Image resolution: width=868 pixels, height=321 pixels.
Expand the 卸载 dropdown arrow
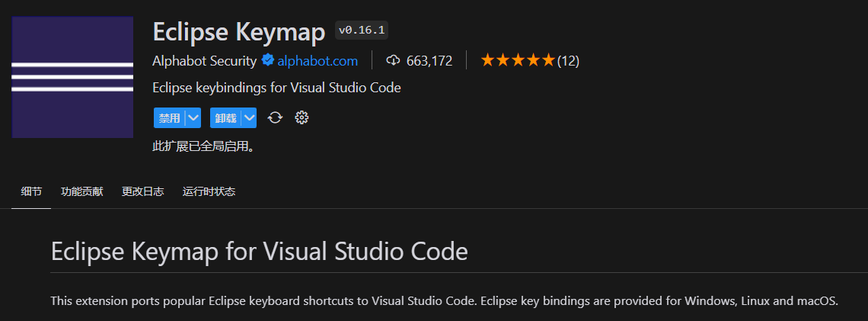click(250, 117)
